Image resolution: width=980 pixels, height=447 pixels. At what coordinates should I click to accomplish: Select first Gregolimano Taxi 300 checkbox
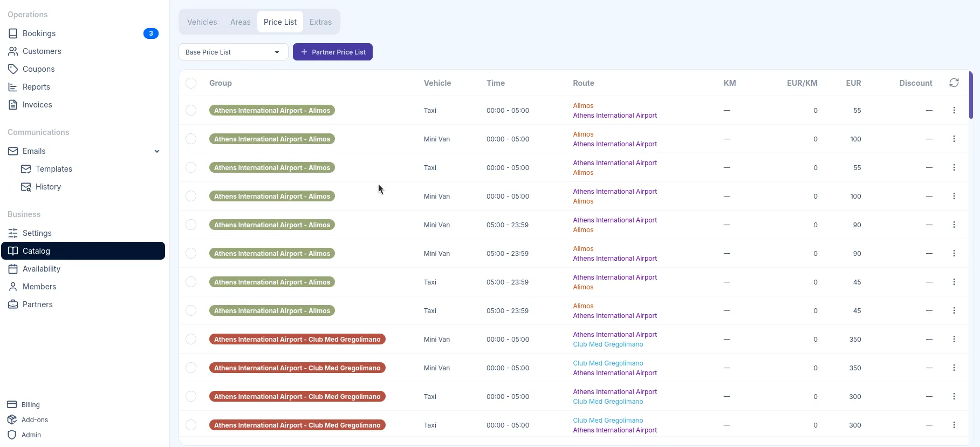click(x=191, y=396)
